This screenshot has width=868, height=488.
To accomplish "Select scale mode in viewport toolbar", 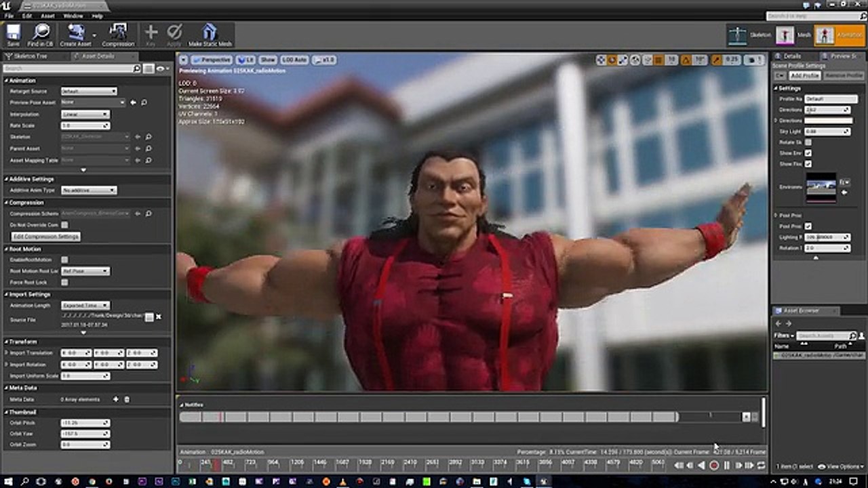I will click(623, 60).
